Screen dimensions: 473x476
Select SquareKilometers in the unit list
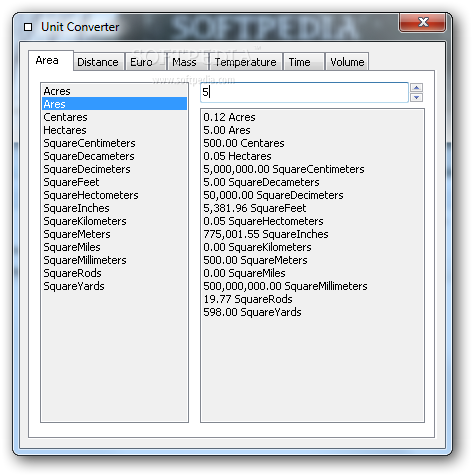point(114,221)
